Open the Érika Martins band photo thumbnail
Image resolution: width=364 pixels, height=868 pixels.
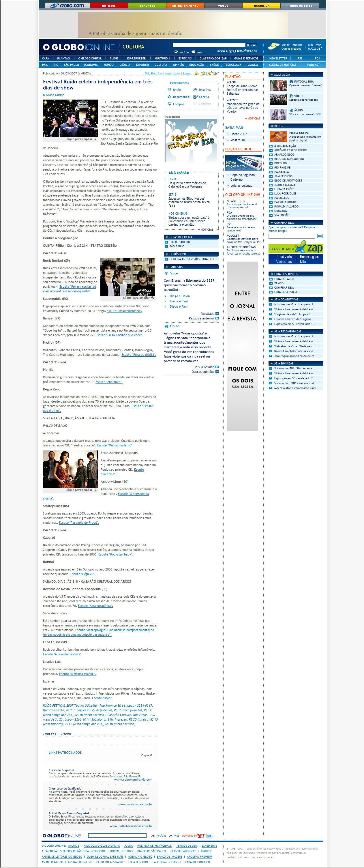70,469
